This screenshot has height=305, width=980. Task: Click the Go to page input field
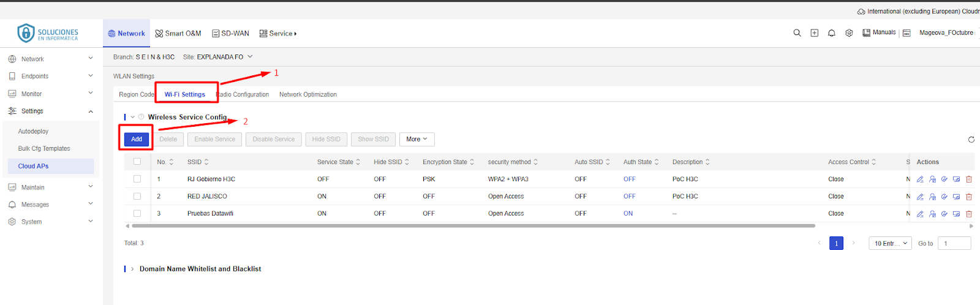point(954,243)
